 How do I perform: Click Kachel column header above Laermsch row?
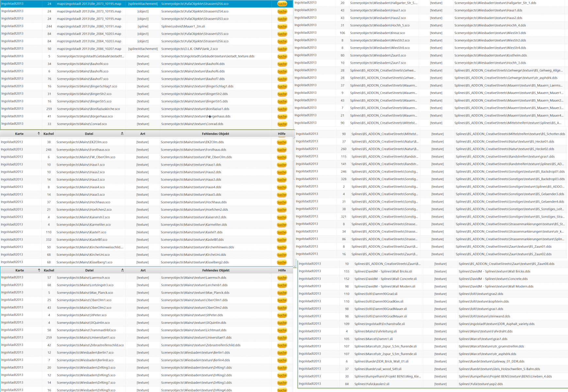49,270
